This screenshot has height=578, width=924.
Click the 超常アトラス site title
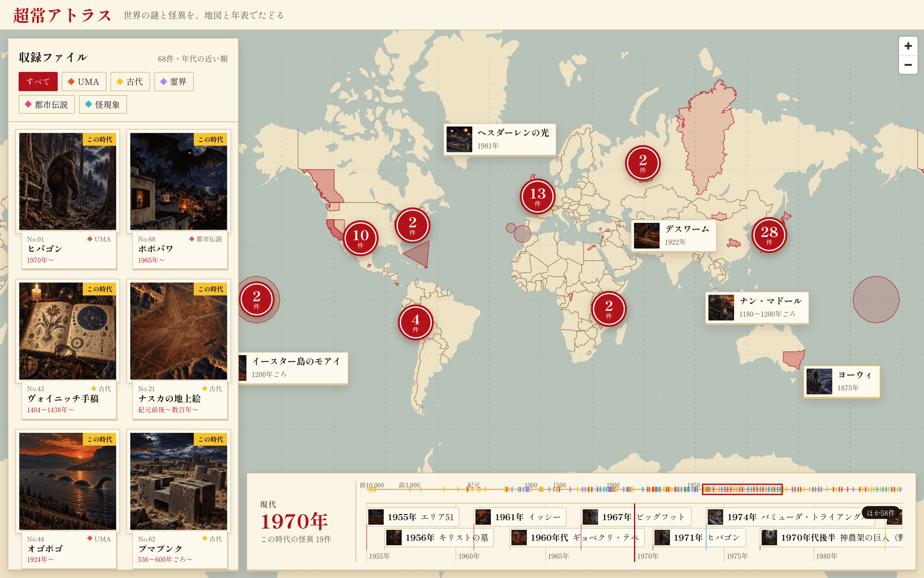62,15
